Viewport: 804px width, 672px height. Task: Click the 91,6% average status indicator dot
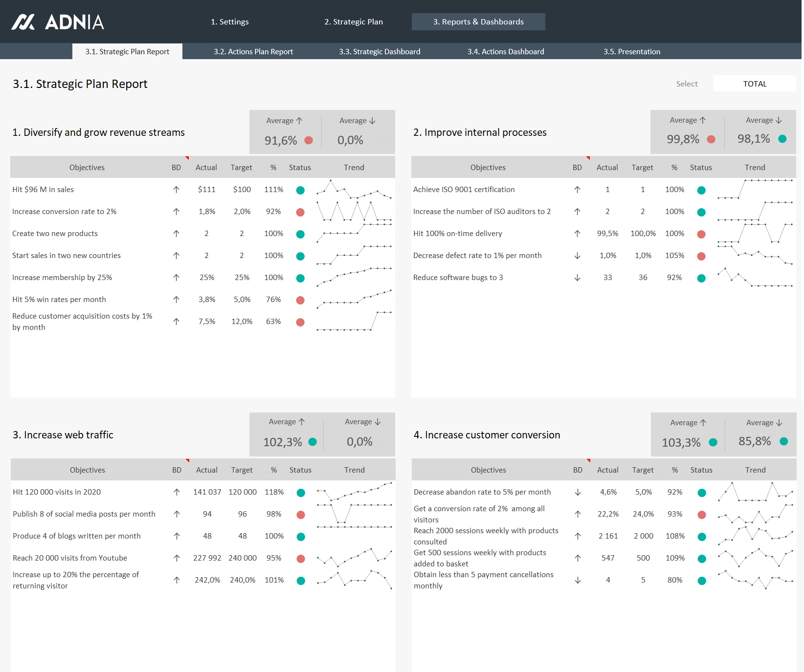[309, 140]
